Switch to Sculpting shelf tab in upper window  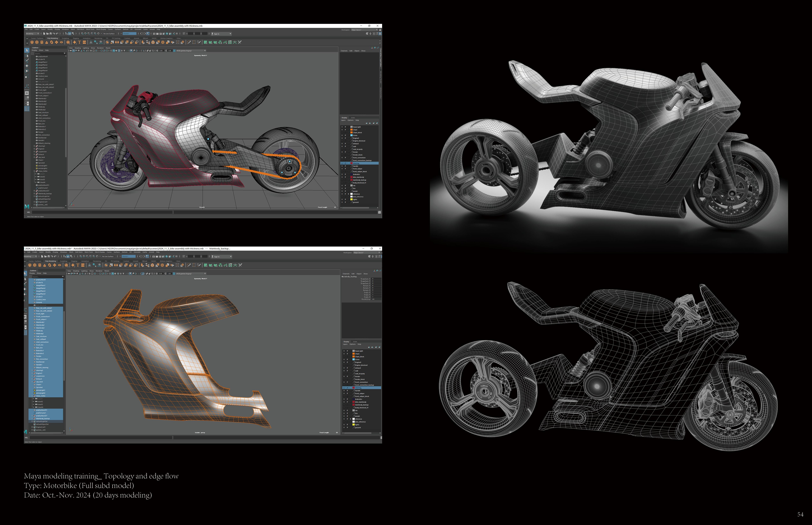click(65, 38)
